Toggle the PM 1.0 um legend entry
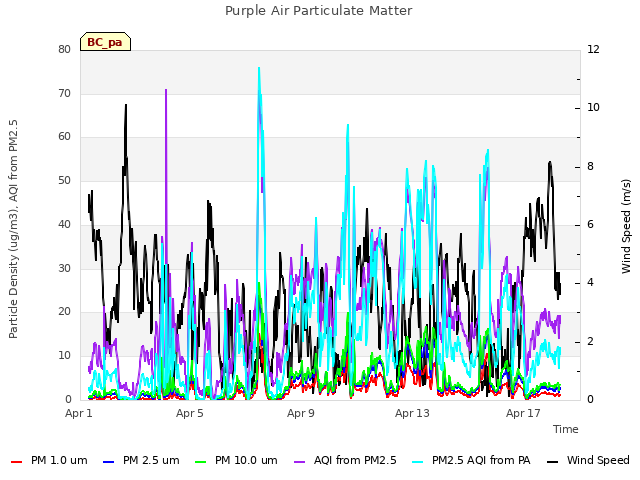This screenshot has height=480, width=640. (x=49, y=460)
